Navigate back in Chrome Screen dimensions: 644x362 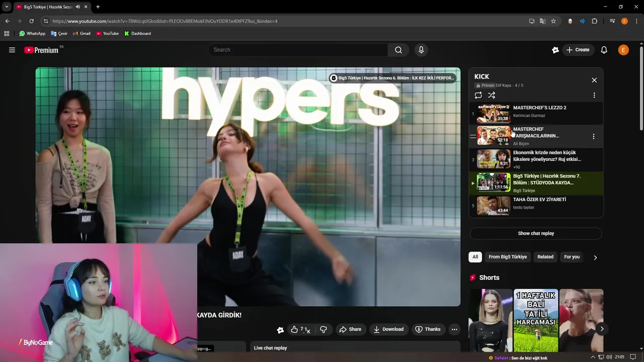point(7,21)
